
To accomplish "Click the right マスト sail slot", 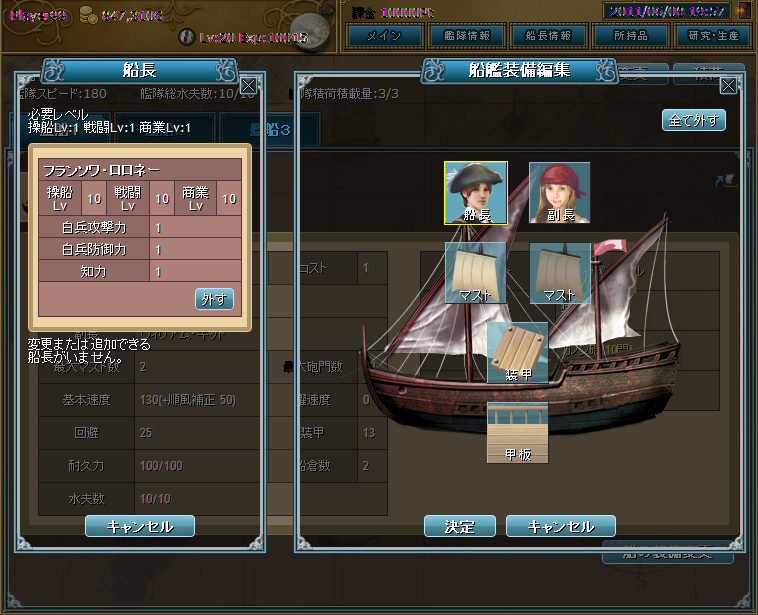I will (x=560, y=273).
